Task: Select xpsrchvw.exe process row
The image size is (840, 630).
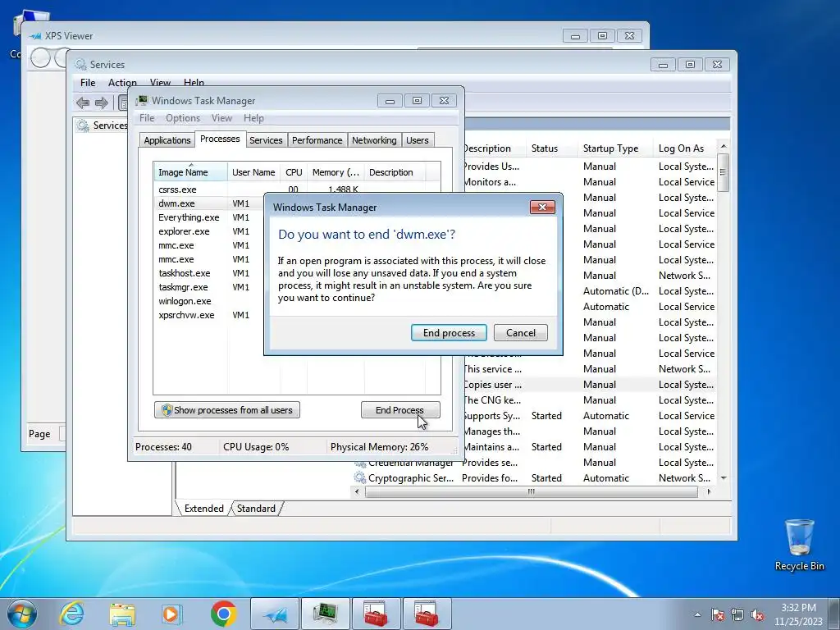Action: pyautogui.click(x=209, y=315)
